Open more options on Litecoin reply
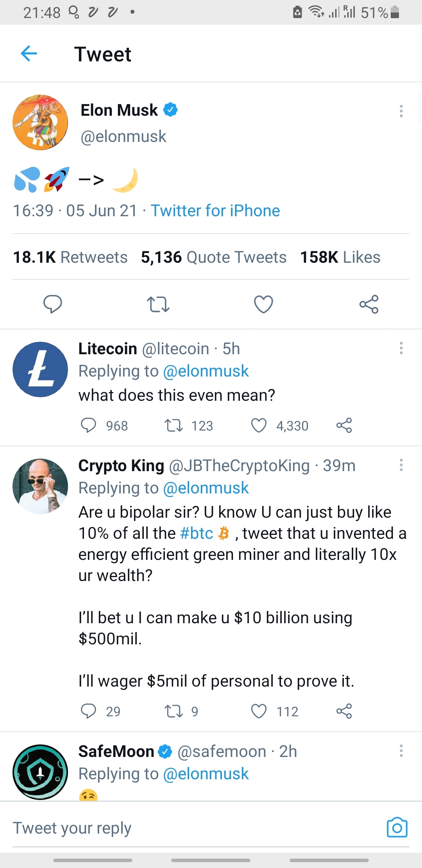 pos(401,348)
